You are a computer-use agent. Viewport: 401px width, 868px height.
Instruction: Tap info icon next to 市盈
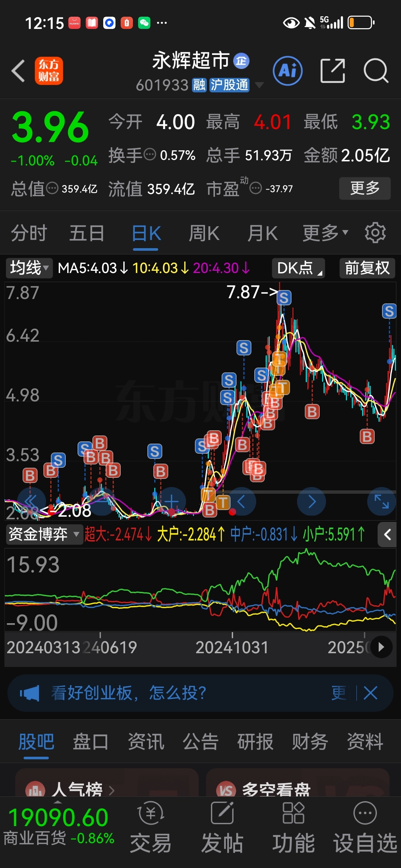255,188
